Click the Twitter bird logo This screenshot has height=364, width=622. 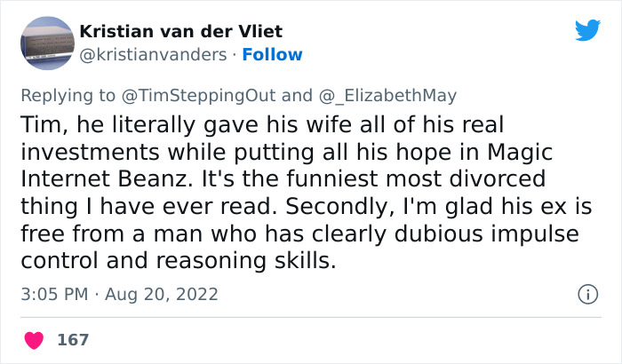coord(587,31)
